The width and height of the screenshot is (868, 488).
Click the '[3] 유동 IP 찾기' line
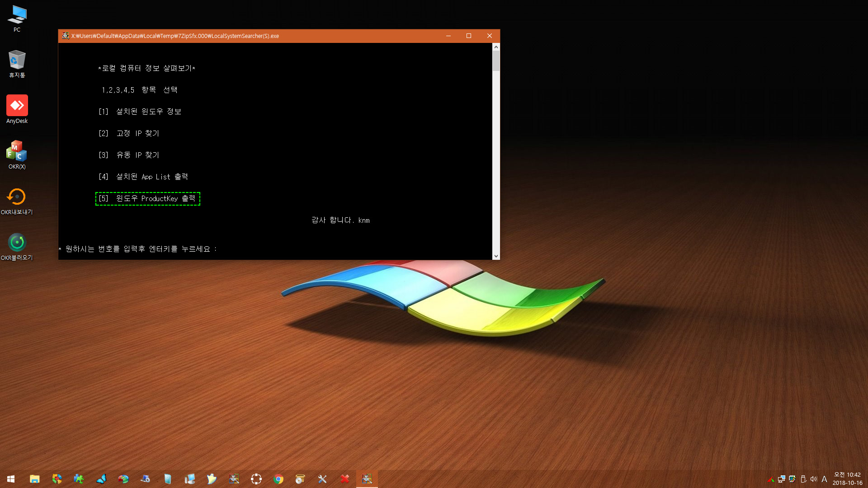click(x=129, y=155)
